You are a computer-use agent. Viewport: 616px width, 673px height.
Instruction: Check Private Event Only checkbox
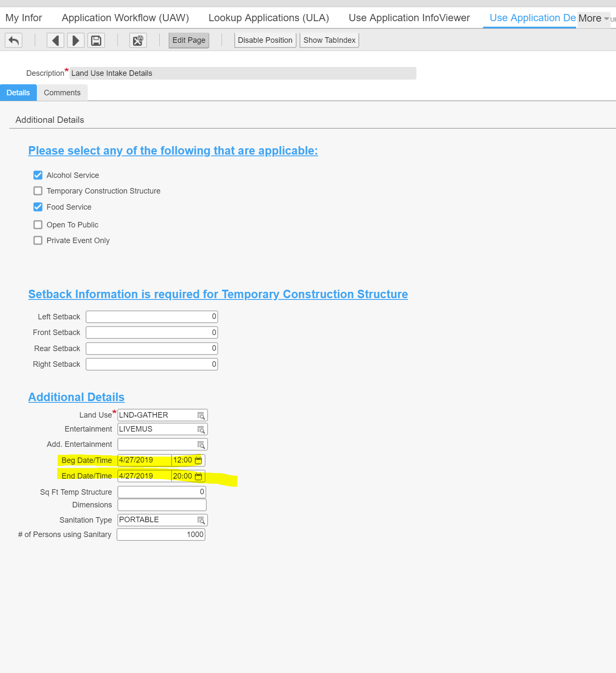coord(38,240)
